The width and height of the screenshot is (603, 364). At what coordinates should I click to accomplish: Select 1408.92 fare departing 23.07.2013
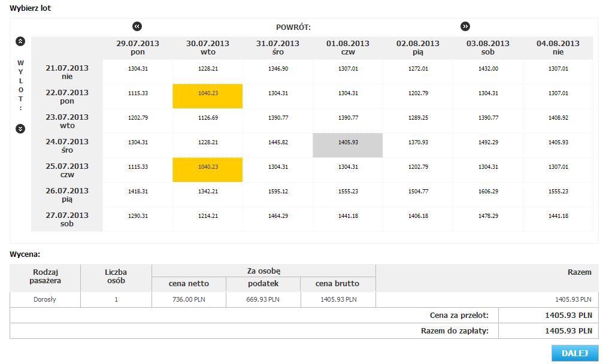tap(558, 121)
